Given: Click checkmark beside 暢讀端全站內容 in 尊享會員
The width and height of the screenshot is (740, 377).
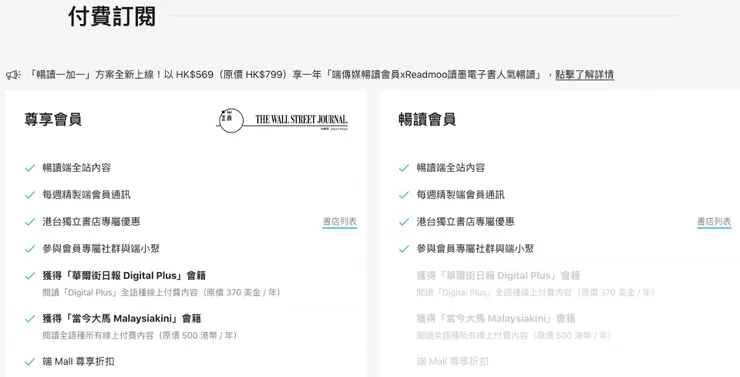Looking at the screenshot, I should [30, 168].
